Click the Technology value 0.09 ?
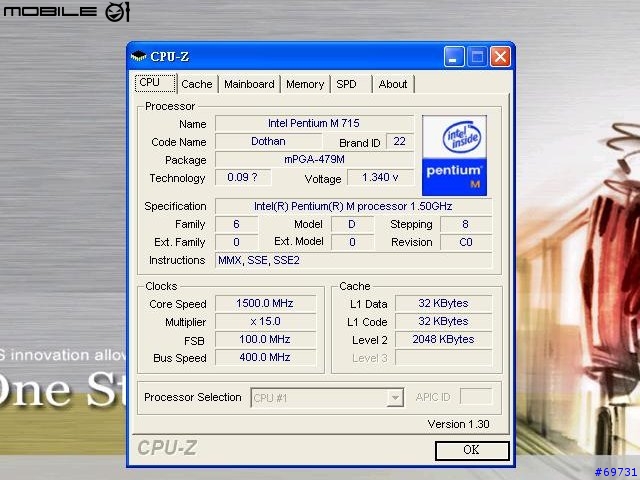Viewport: 640px width, 480px height. [x=242, y=177]
